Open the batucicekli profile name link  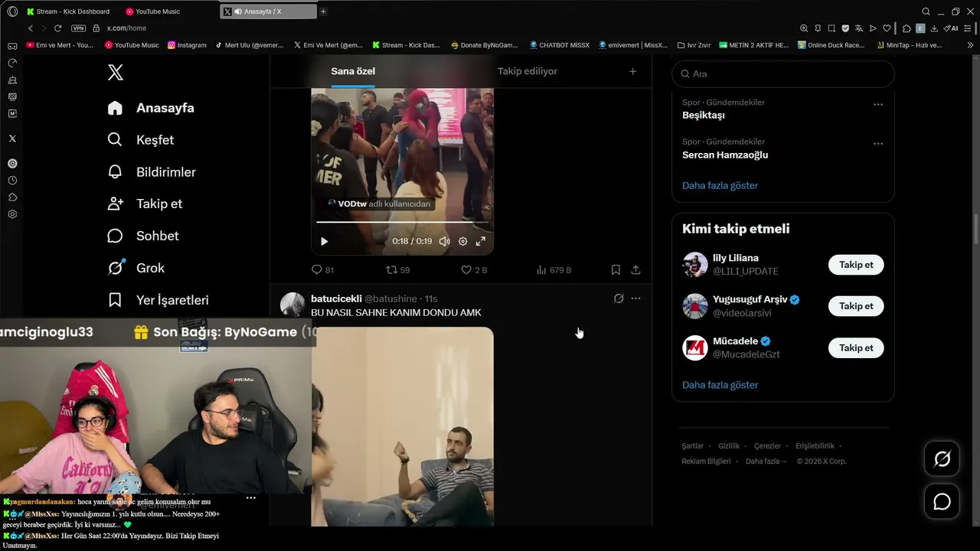tap(336, 298)
